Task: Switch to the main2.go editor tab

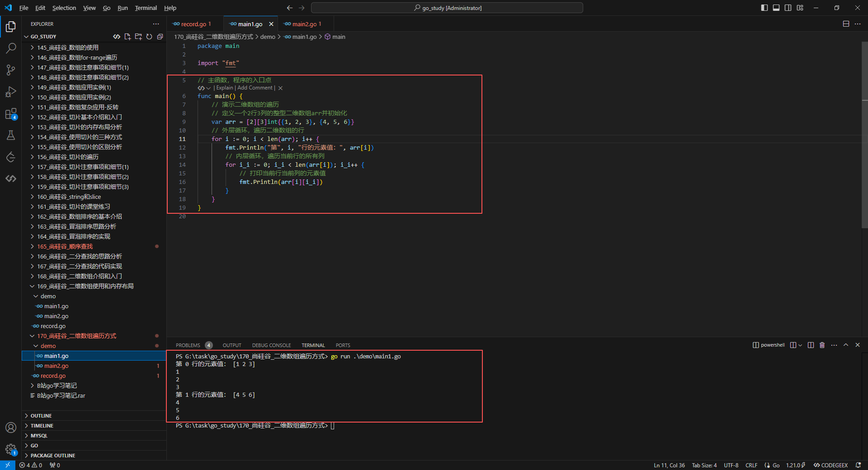Action: pyautogui.click(x=305, y=24)
